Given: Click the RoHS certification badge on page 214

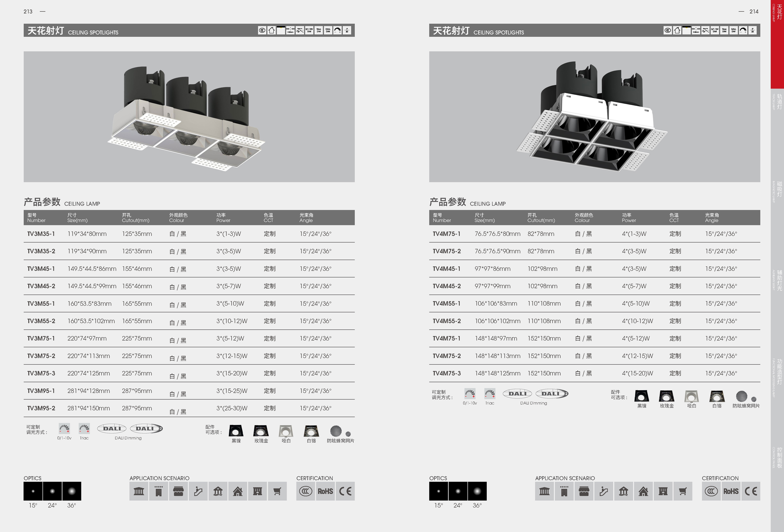Looking at the screenshot, I should [x=731, y=491].
